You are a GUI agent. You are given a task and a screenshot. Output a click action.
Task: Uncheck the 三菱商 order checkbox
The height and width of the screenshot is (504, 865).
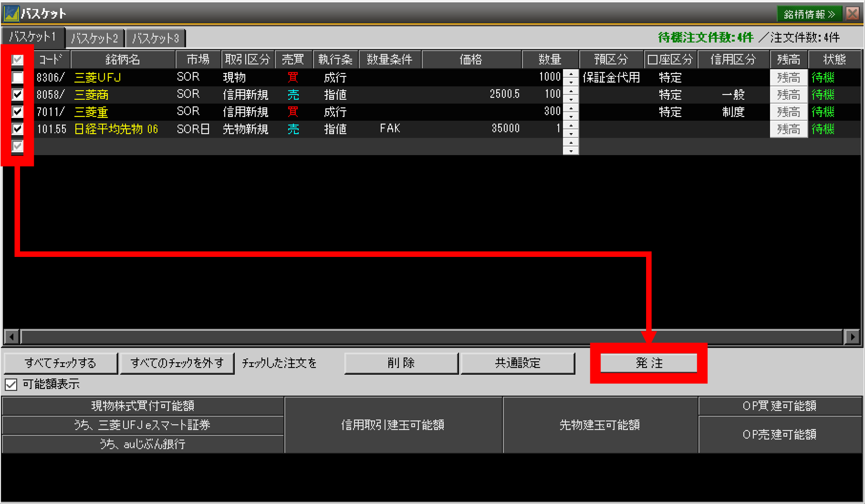[18, 95]
